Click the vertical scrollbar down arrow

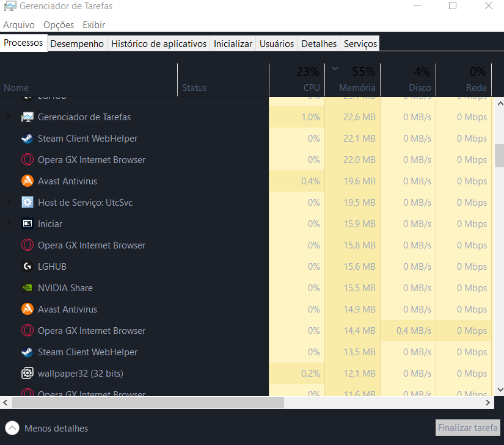tap(500, 390)
